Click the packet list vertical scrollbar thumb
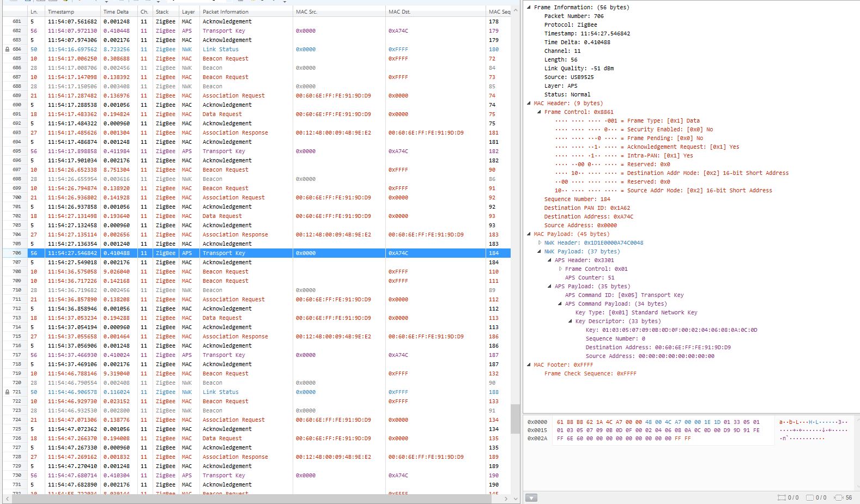860x504 pixels. 515,419
